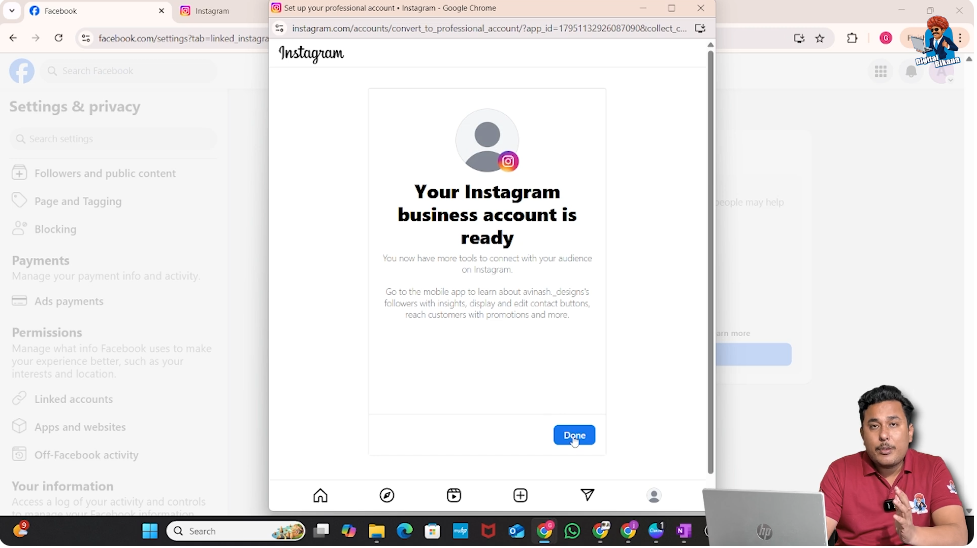Open the Windows Start menu
Image resolution: width=977 pixels, height=548 pixels.
click(150, 532)
